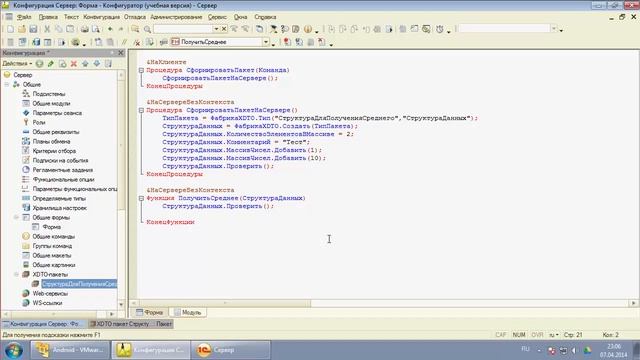This screenshot has width=640, height=360.
Task: Switch to the Модуль tab
Action: 187,313
